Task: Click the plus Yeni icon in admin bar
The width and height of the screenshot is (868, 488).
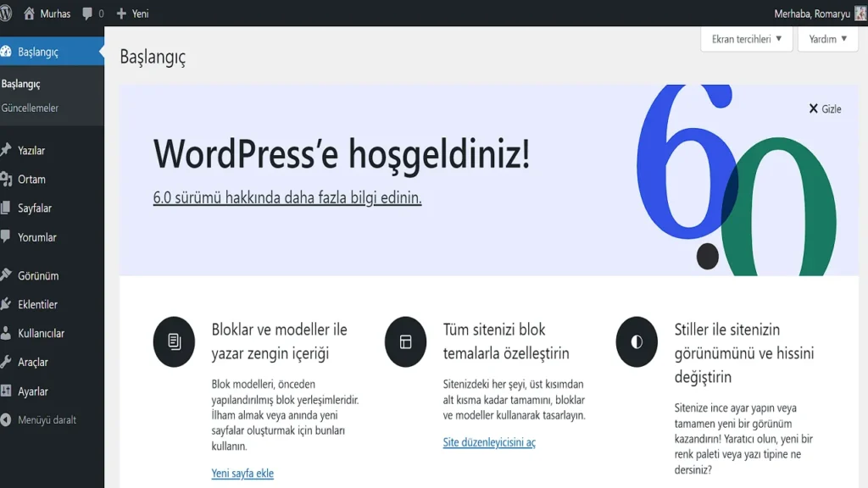Action: pyautogui.click(x=121, y=14)
